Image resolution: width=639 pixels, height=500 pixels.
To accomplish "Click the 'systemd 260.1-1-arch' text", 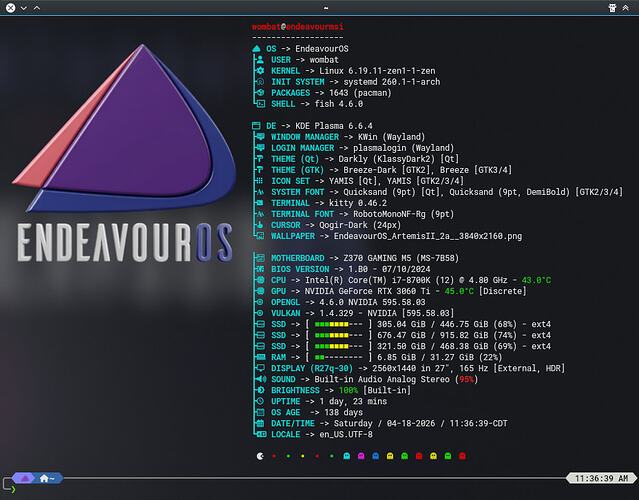I will point(392,82).
